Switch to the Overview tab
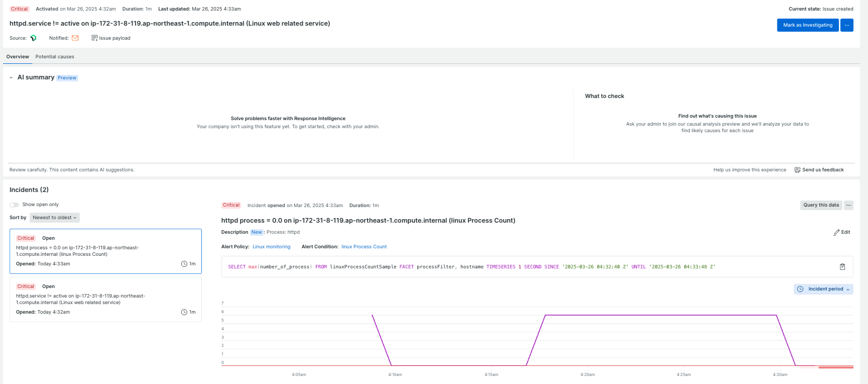The width and height of the screenshot is (868, 384). pos(18,57)
